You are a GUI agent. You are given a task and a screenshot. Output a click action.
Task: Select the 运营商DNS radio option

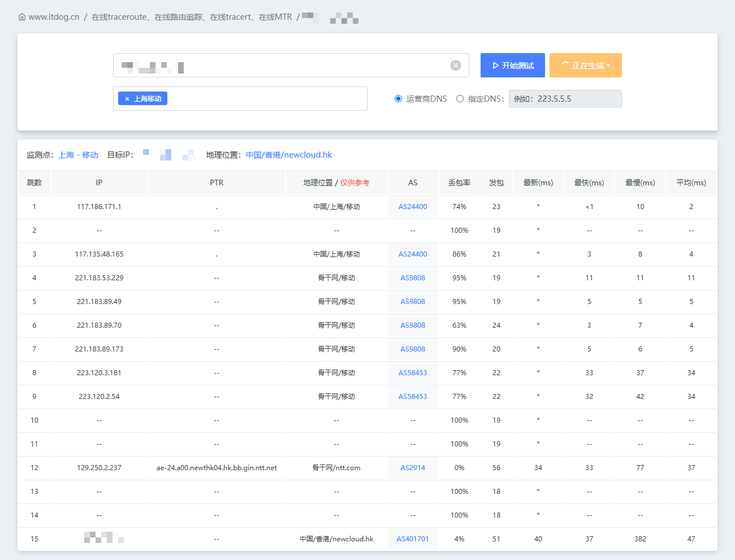click(x=398, y=99)
